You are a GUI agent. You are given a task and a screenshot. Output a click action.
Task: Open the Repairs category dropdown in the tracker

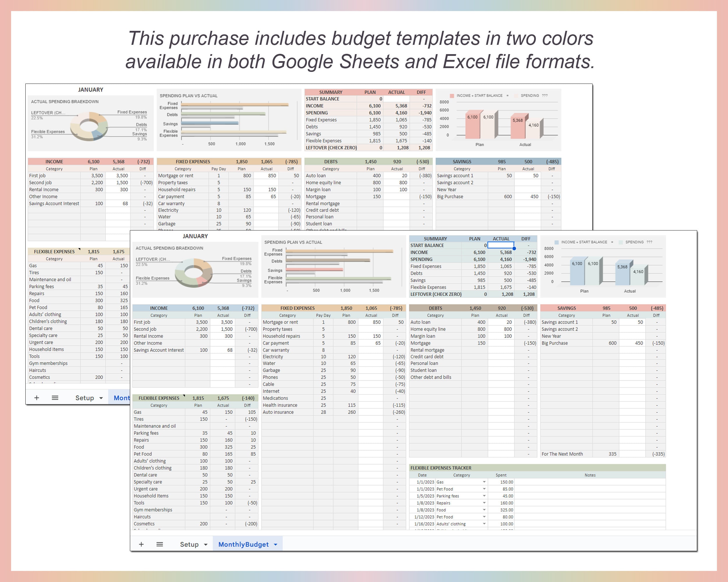485,503
